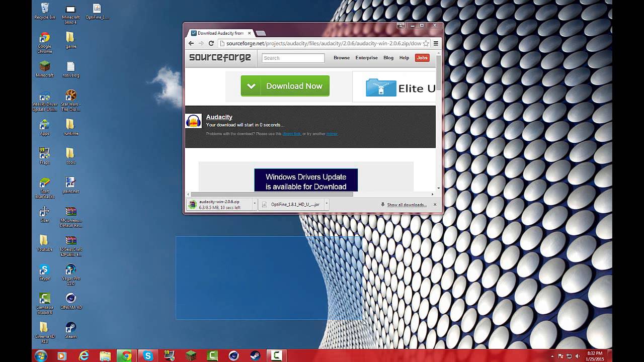Launch Vegas Pro 11.0 desktop shortcut
The height and width of the screenshot is (362, 644).
71,275
